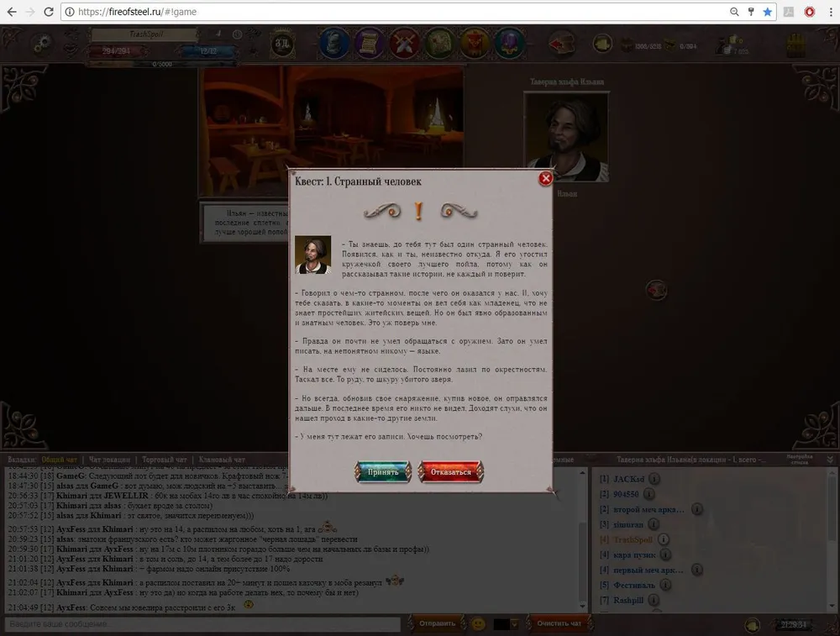Open Настройка списка list settings
Screen dimensions: 840x636
(x=800, y=460)
